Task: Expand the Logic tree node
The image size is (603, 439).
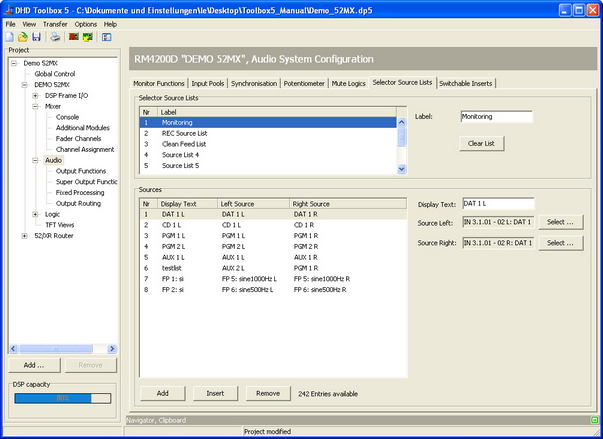Action: point(35,214)
